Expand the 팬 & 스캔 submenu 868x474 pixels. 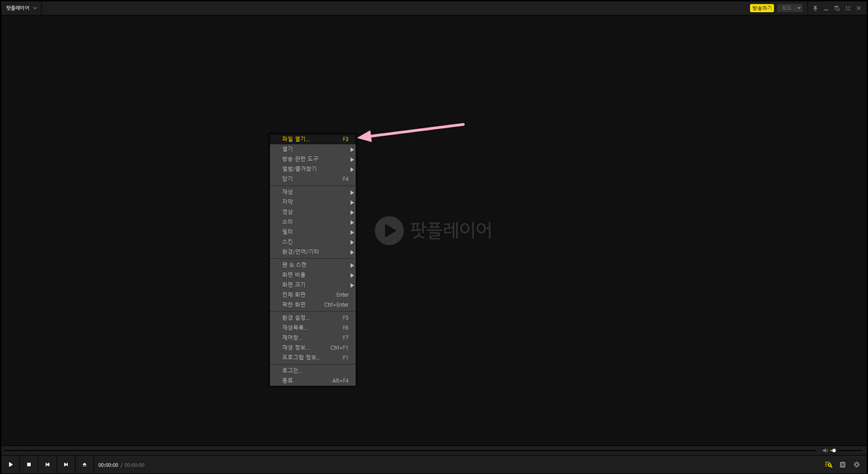click(312, 265)
